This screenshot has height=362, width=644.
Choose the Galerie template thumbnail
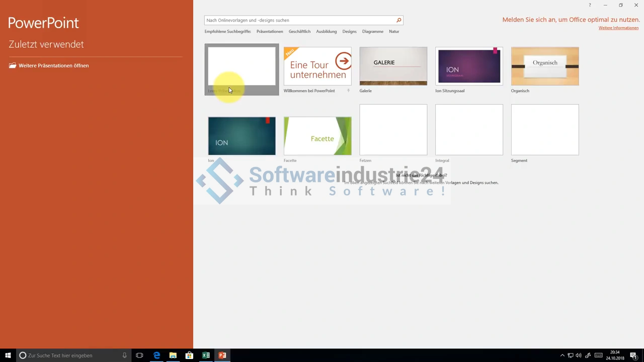point(393,66)
